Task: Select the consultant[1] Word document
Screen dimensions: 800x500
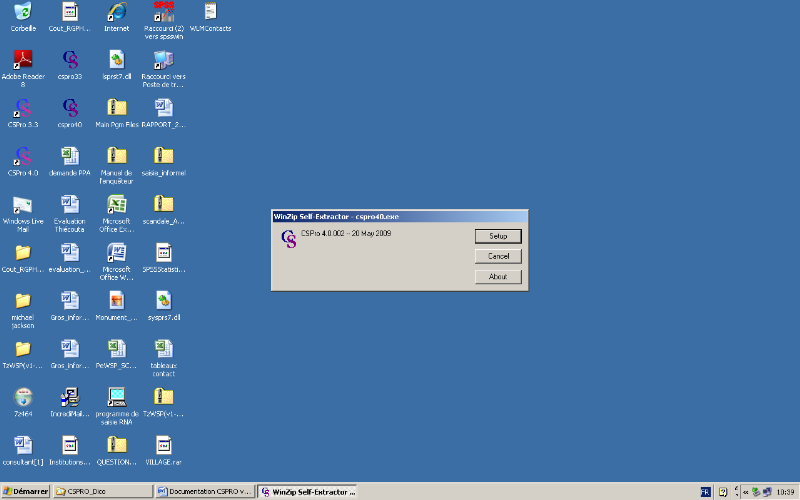Action: pyautogui.click(x=23, y=450)
